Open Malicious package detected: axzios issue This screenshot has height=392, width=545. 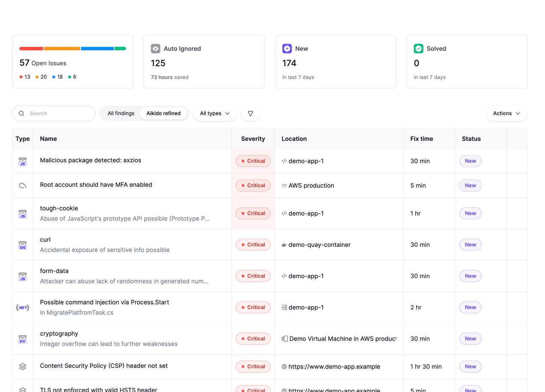click(x=91, y=160)
